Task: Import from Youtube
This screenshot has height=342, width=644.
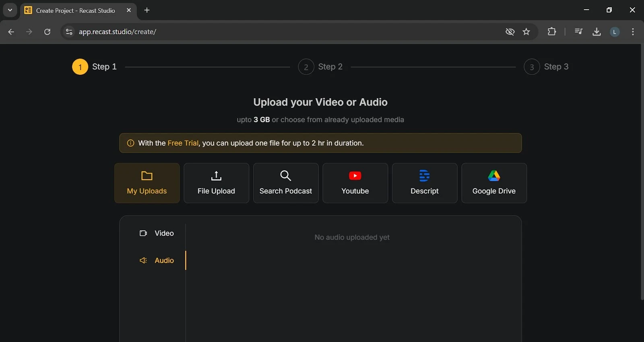Action: 355,183
